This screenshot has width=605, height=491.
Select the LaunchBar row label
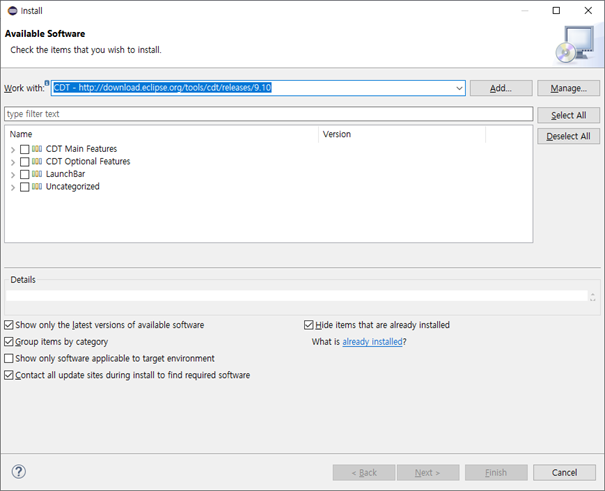point(65,174)
